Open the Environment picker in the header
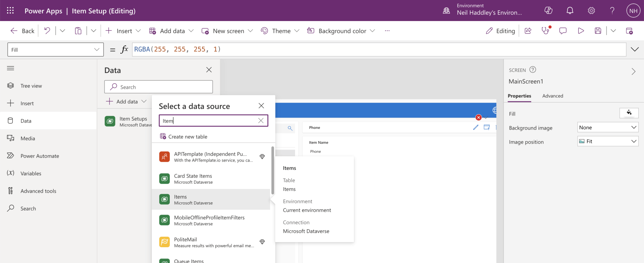The width and height of the screenshot is (644, 263). coord(483,9)
